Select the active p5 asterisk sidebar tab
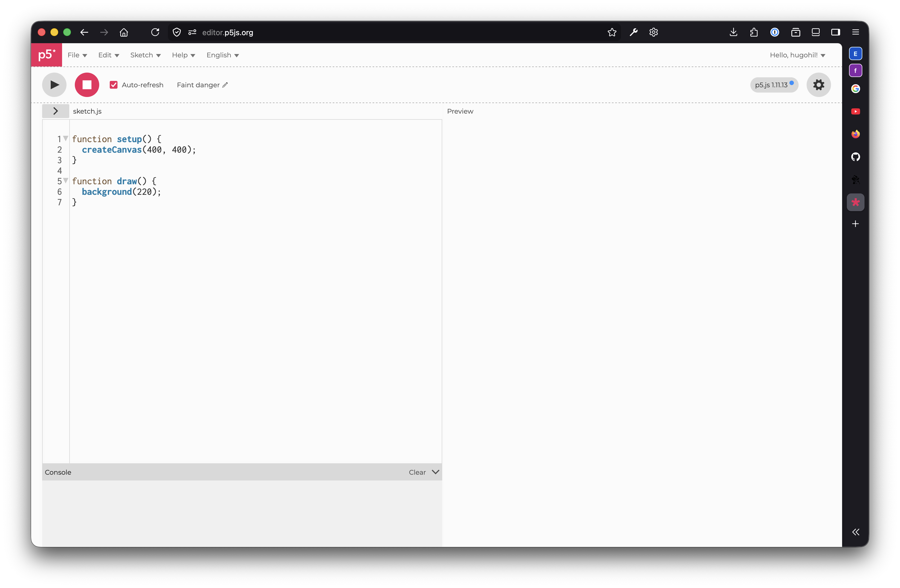 coord(855,202)
